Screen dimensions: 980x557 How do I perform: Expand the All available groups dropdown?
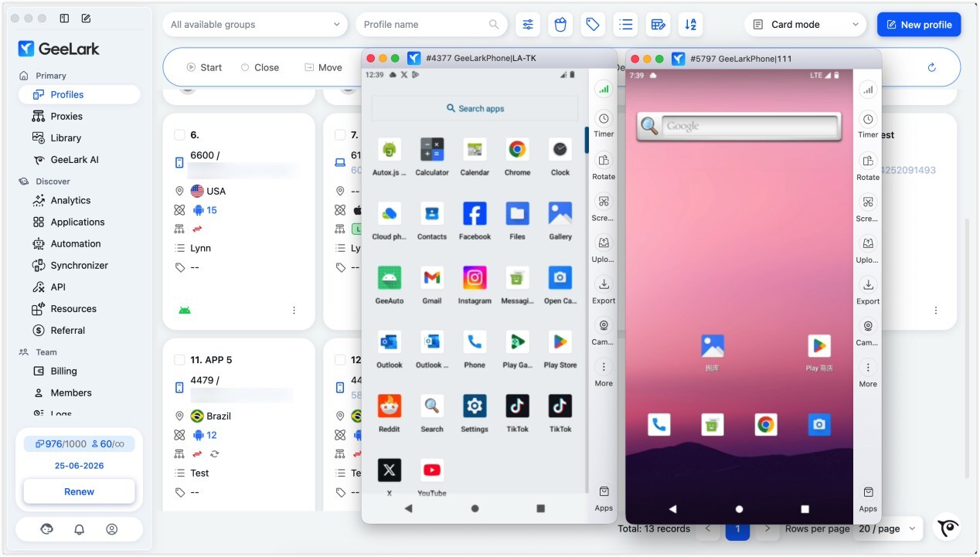[x=255, y=25]
